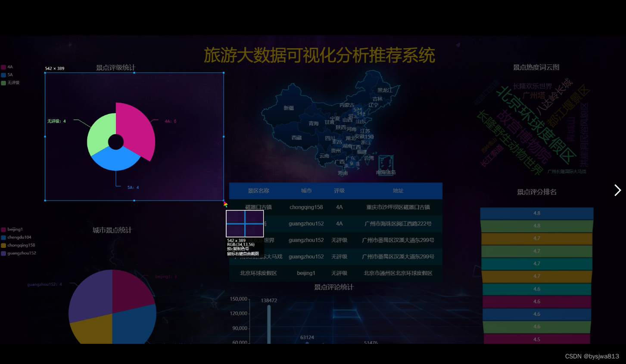
Task: Click 青城山 in the word cloud
Action: 571,130
